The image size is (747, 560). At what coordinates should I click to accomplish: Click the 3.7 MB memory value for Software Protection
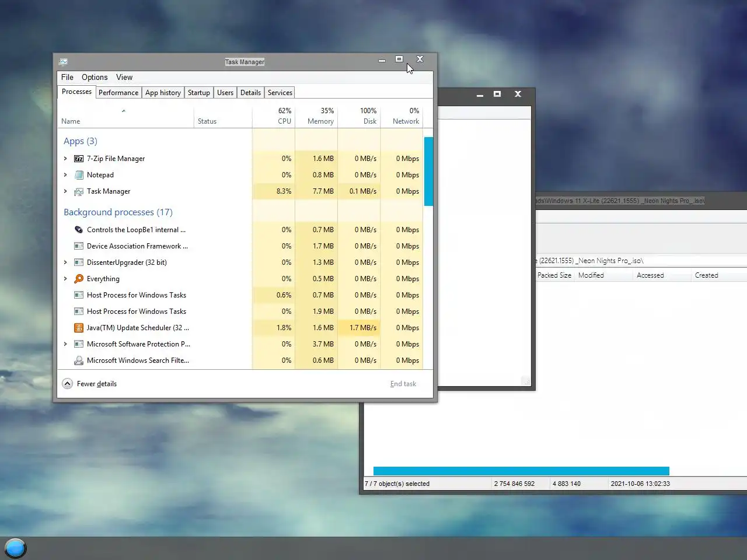click(x=323, y=344)
